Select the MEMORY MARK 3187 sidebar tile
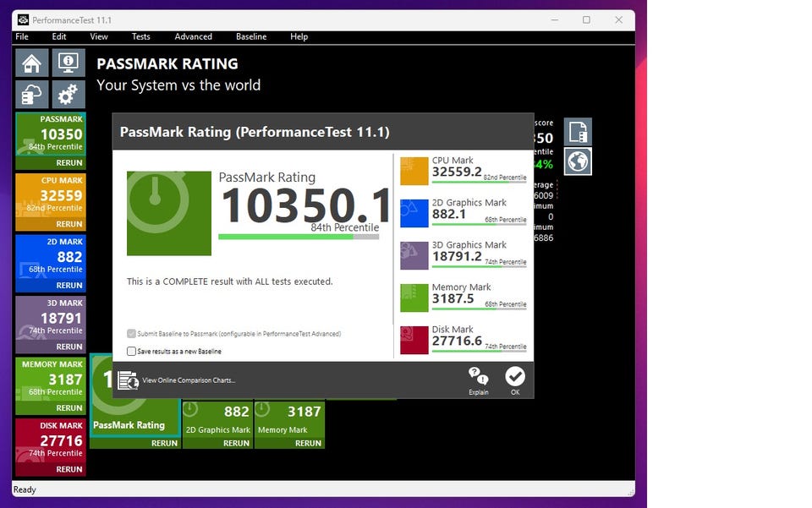Screen dimensions: 812x508 click(51, 380)
